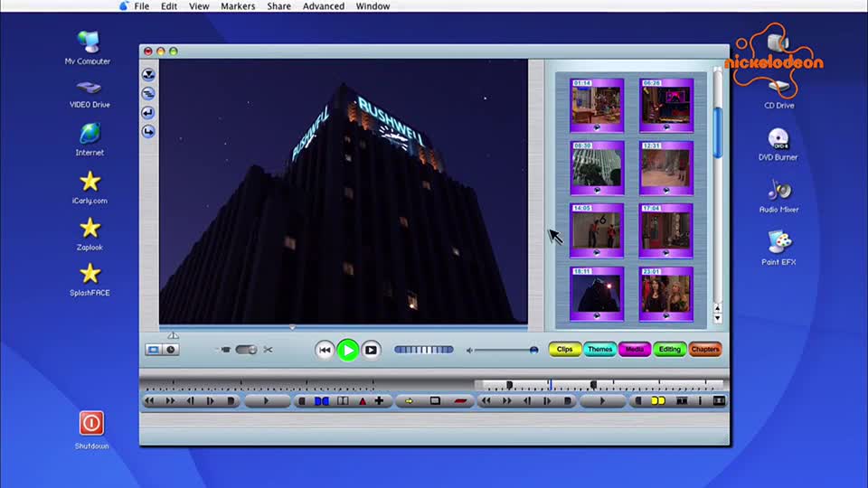Open the View menu

[199, 6]
